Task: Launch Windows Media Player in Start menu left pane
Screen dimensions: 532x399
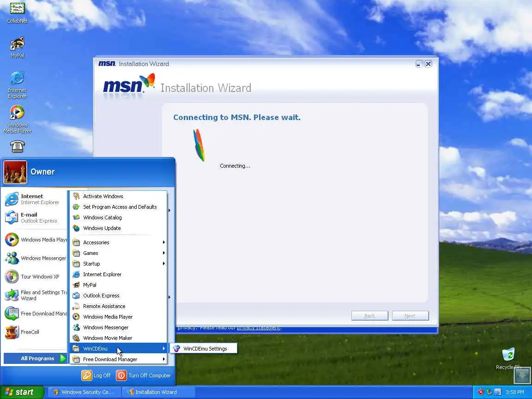Action: [35, 240]
